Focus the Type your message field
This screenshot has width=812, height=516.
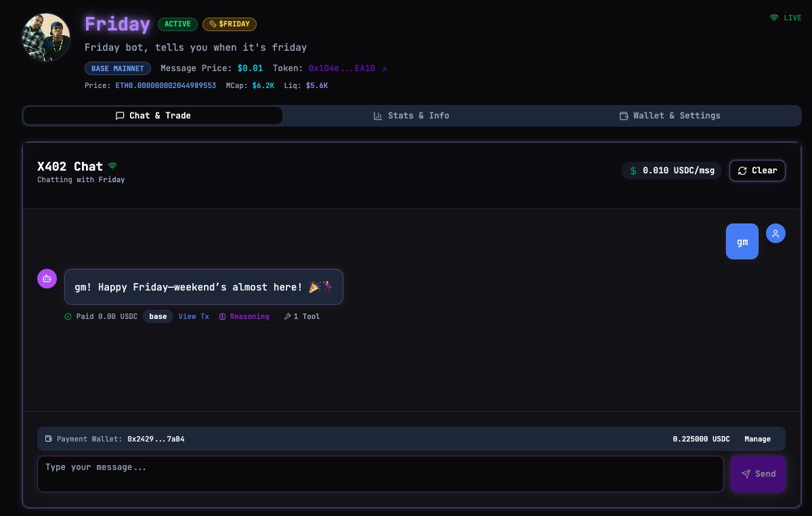coord(380,473)
